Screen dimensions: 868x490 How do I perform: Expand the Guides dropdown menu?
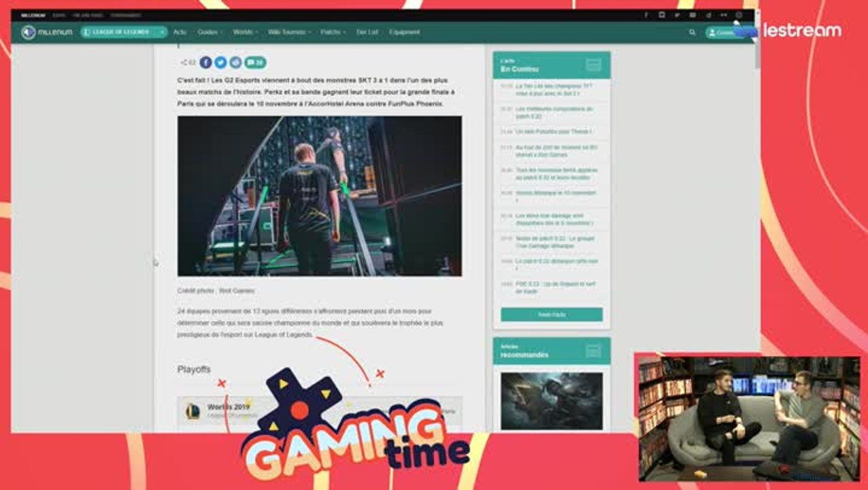pos(210,32)
